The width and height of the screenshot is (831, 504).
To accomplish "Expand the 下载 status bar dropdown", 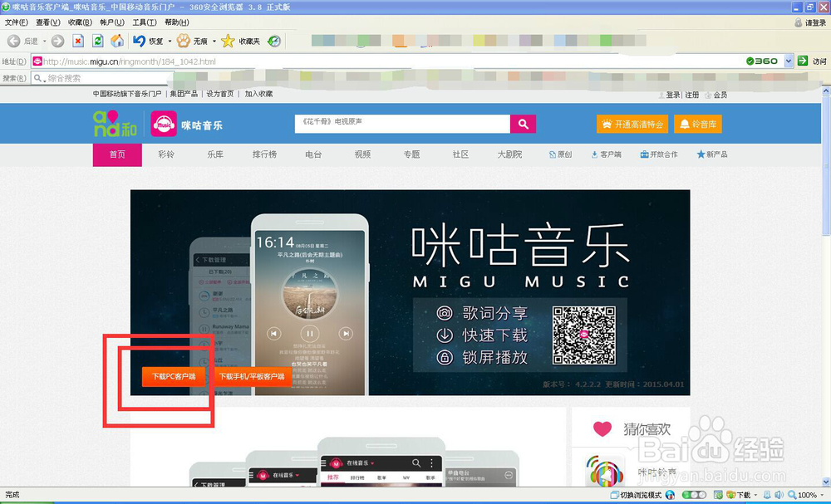I will click(x=755, y=495).
